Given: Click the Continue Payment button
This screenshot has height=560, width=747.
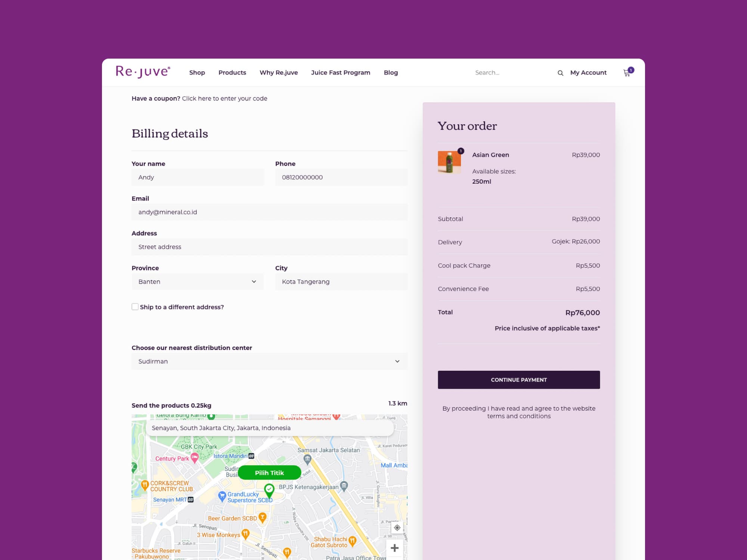Looking at the screenshot, I should [x=519, y=380].
